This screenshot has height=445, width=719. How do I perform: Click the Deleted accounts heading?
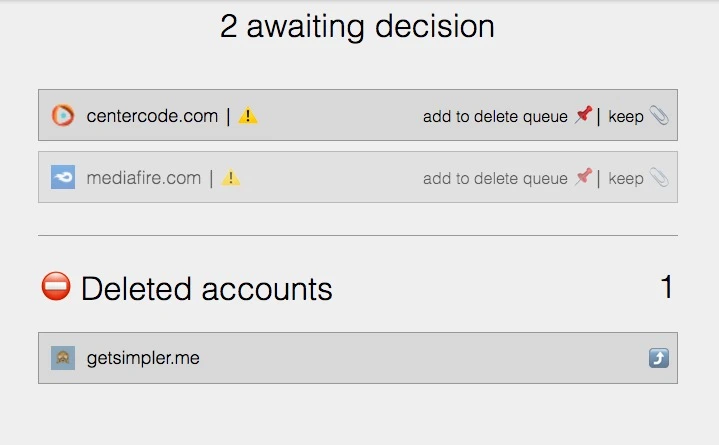(x=206, y=289)
